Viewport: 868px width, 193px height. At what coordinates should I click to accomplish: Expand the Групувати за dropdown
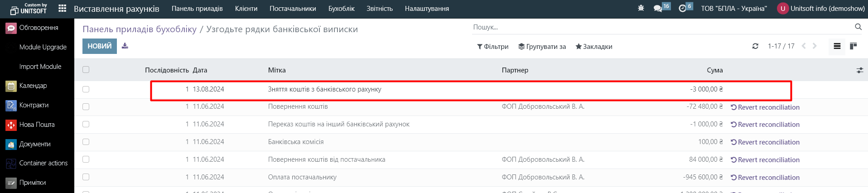[x=542, y=47]
